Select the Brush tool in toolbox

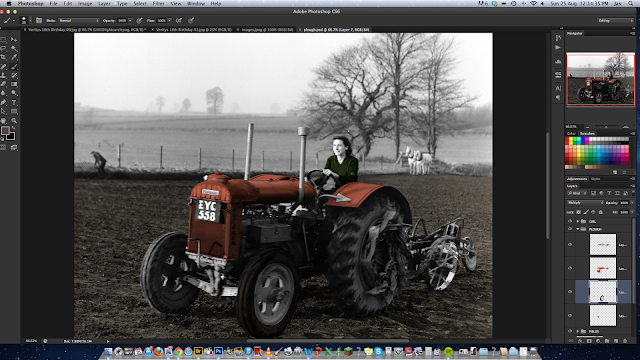tap(14, 66)
